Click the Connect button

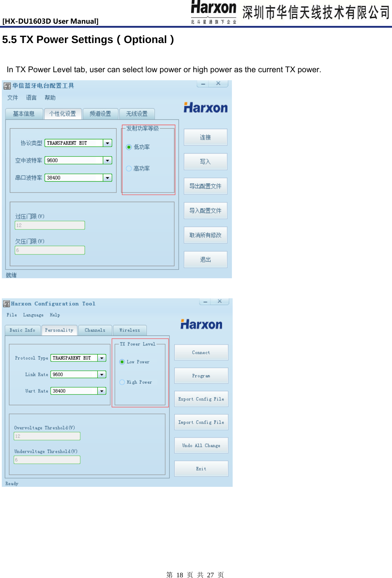[201, 353]
